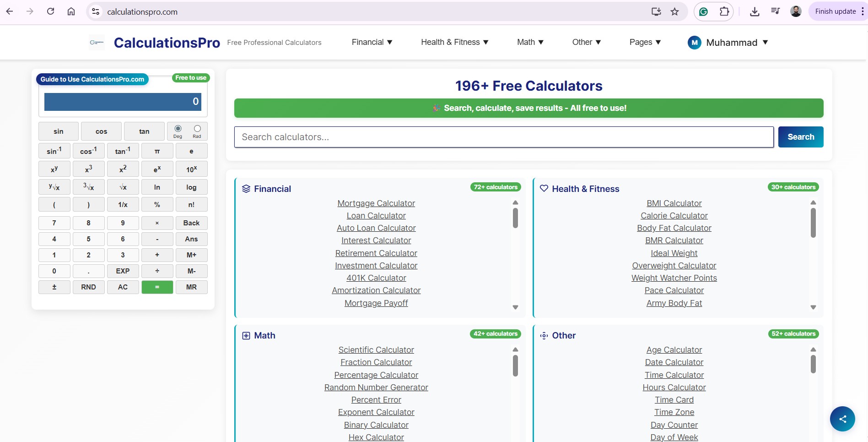This screenshot has width=868, height=442.
Task: Reload the page
Action: (51, 11)
